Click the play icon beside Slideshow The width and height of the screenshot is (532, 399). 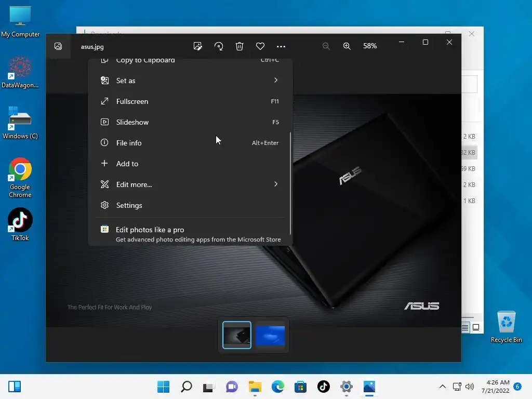104,122
